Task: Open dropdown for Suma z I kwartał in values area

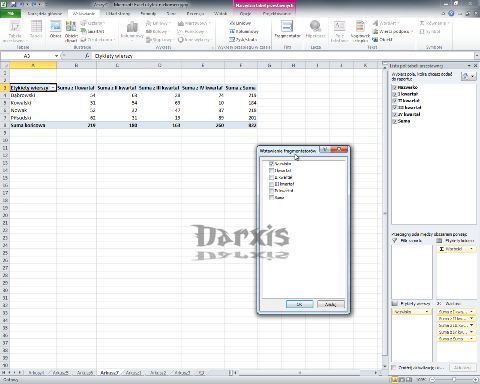Action: point(471,312)
